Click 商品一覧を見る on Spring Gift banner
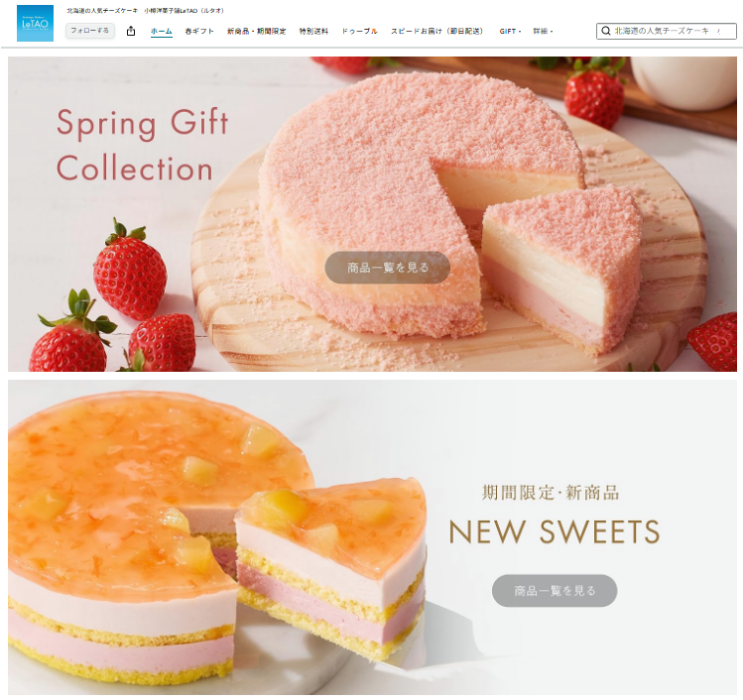 click(x=387, y=268)
